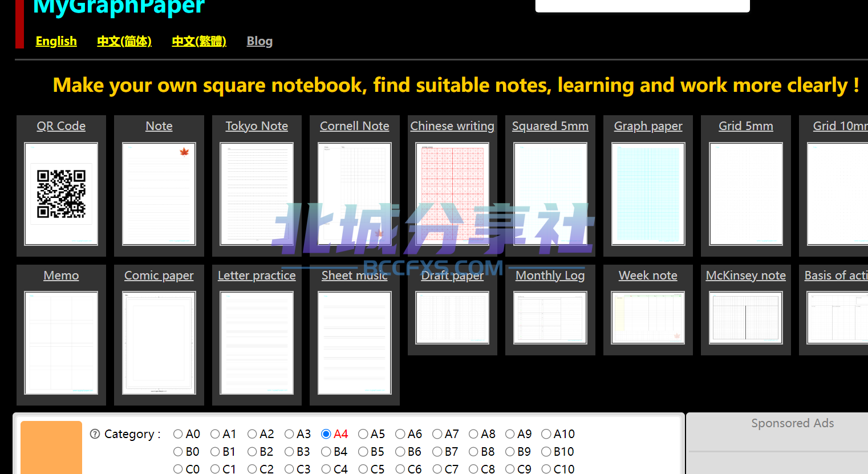The height and width of the screenshot is (474, 868).
Task: Switch language to 中文(简体)
Action: tap(124, 41)
